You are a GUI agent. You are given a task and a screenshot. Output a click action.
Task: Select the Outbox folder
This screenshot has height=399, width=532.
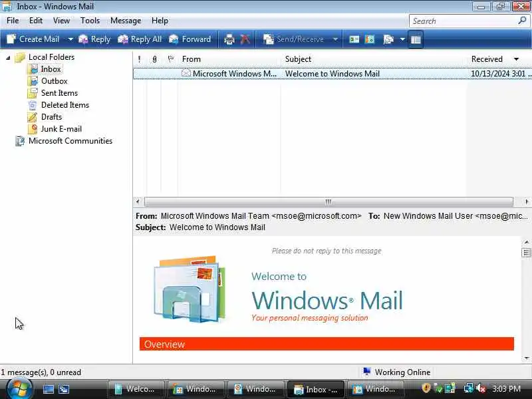[x=55, y=80]
